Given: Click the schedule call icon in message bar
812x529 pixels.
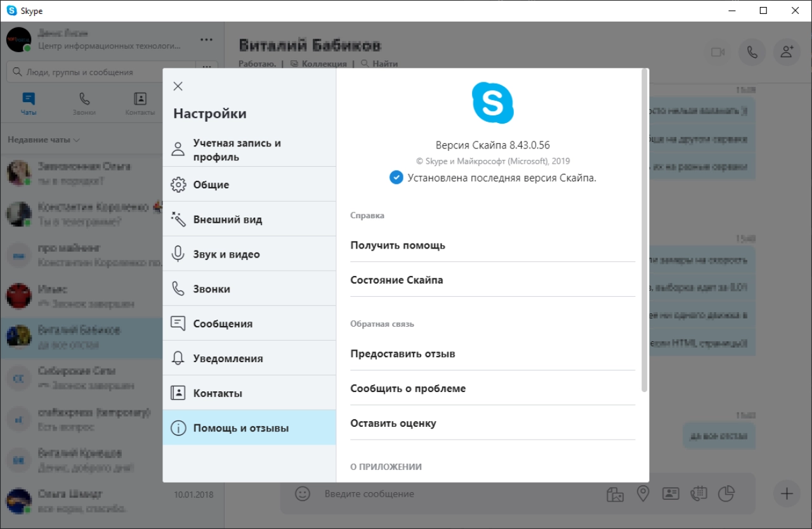Looking at the screenshot, I should click(x=698, y=493).
